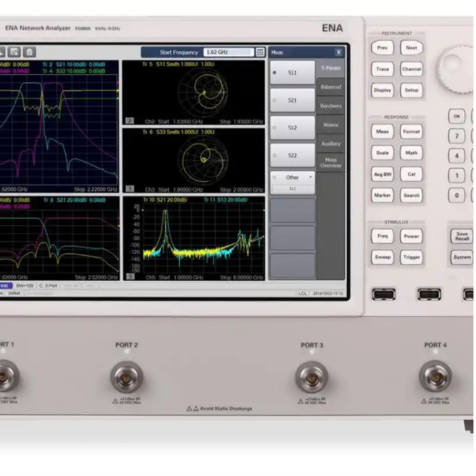
Task: Select the Other measurement radio button
Action: [x=274, y=177]
